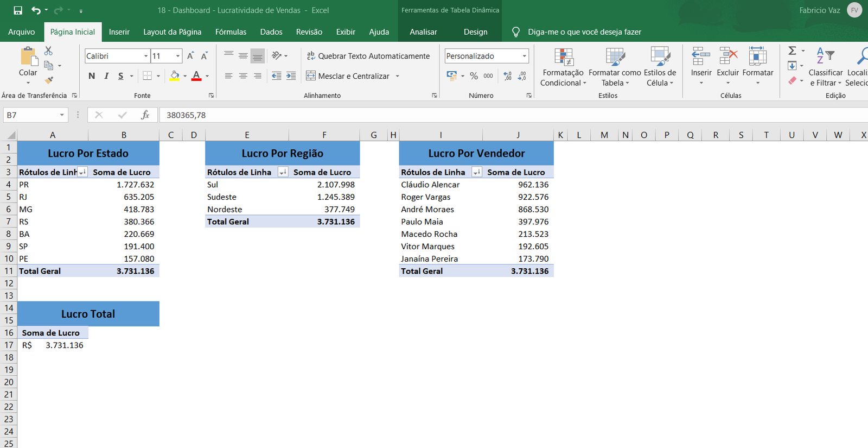Switch to the Dados tab
The image size is (868, 448).
coord(271,32)
